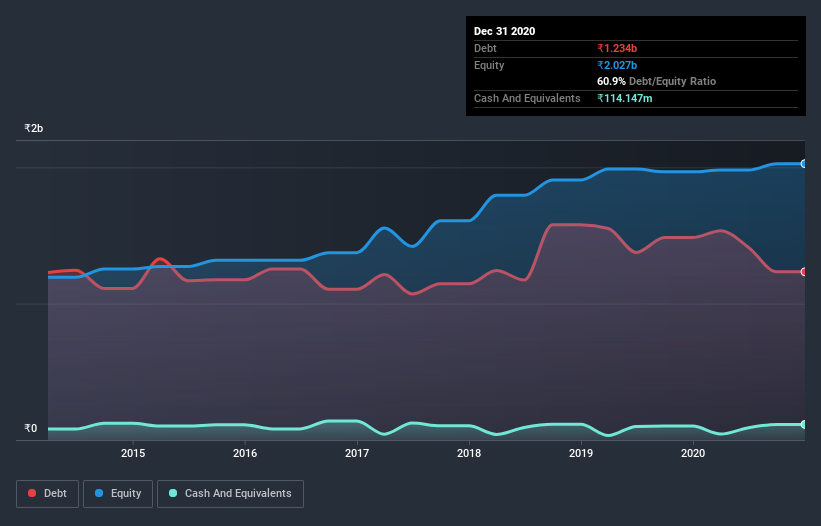Click the ₹114.147m cash value
This screenshot has height=526, width=821.
[625, 98]
